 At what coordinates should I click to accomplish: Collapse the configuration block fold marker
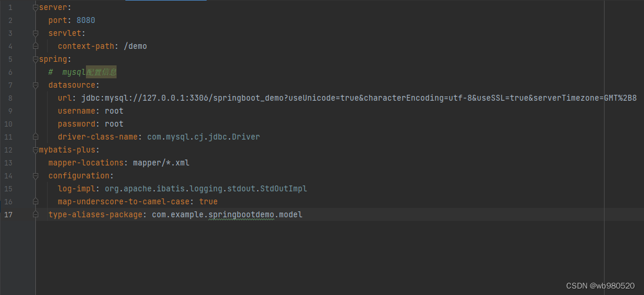(36, 176)
